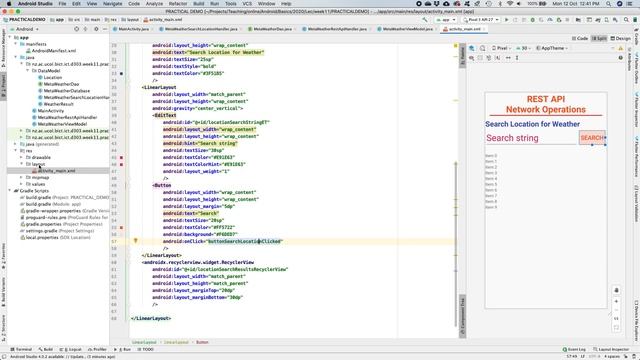Viewport: 640px width, 360px height.
Task: Switch editor to Code view
Action: 580,38
